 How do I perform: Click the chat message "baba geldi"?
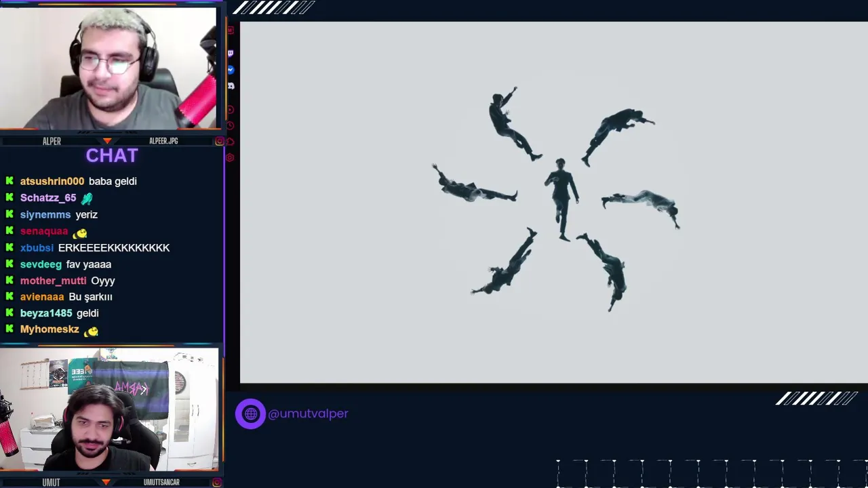[113, 181]
